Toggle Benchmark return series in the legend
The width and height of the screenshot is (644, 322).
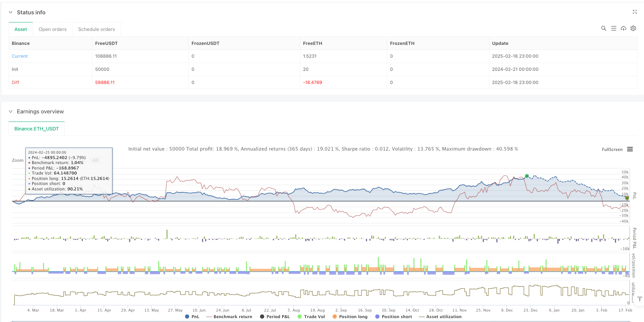(229, 317)
